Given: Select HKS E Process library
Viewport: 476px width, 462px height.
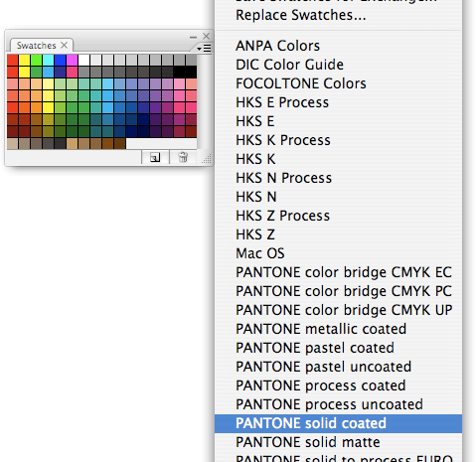Looking at the screenshot, I should (x=282, y=102).
